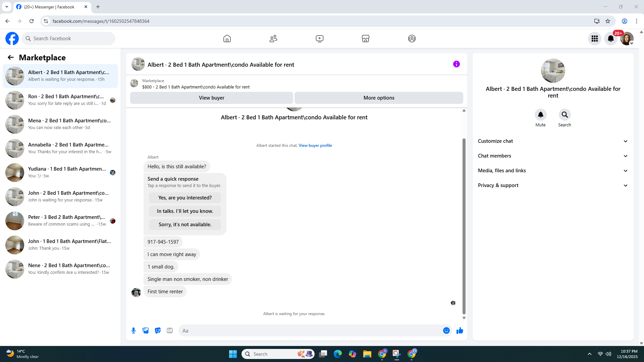Open Facebook notifications bell
This screenshot has height=362, width=644.
[611, 39]
